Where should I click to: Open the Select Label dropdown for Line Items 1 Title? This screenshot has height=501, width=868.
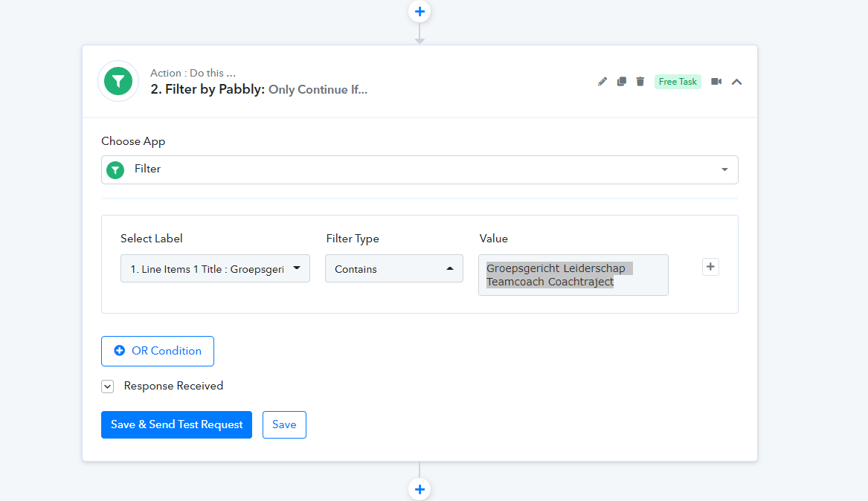(216, 269)
